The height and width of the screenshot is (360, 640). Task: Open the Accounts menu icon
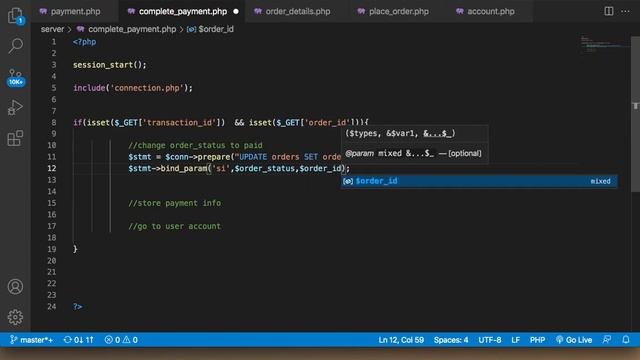click(16, 287)
